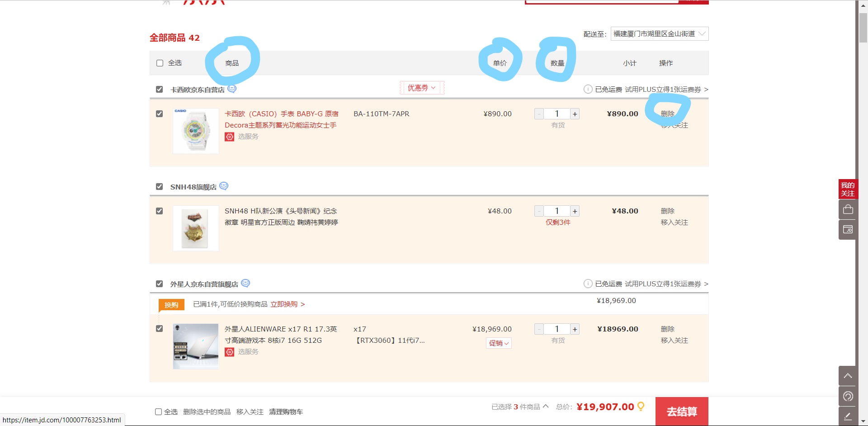Decrease quantity of SNH48 badge
Viewport: 868px width, 426px height.
pyautogui.click(x=539, y=211)
